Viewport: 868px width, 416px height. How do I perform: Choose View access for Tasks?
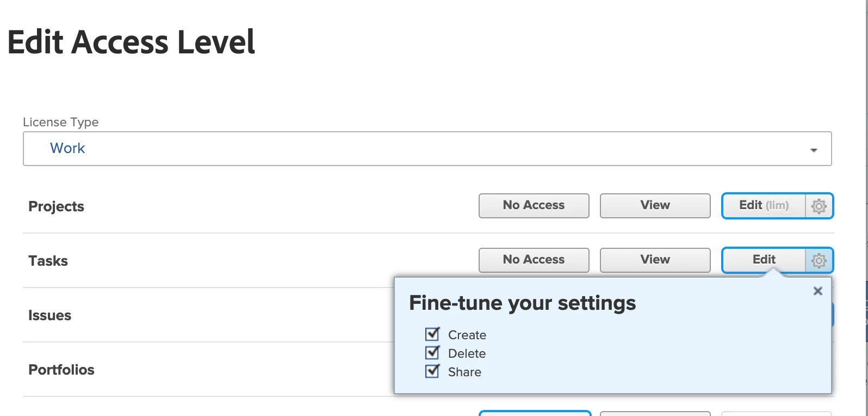655,260
